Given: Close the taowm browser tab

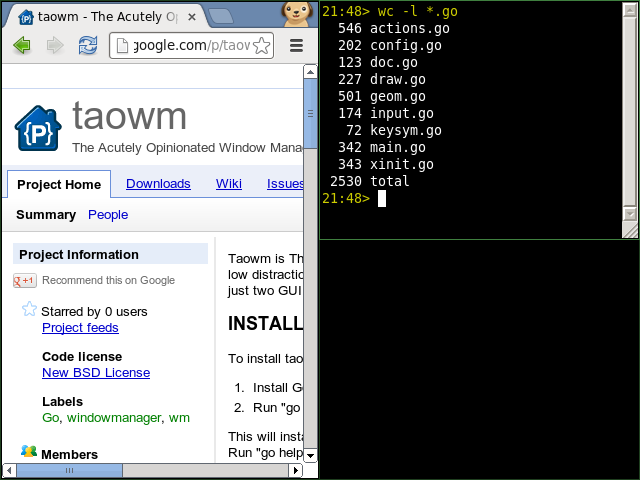Looking at the screenshot, I should click(x=192, y=17).
